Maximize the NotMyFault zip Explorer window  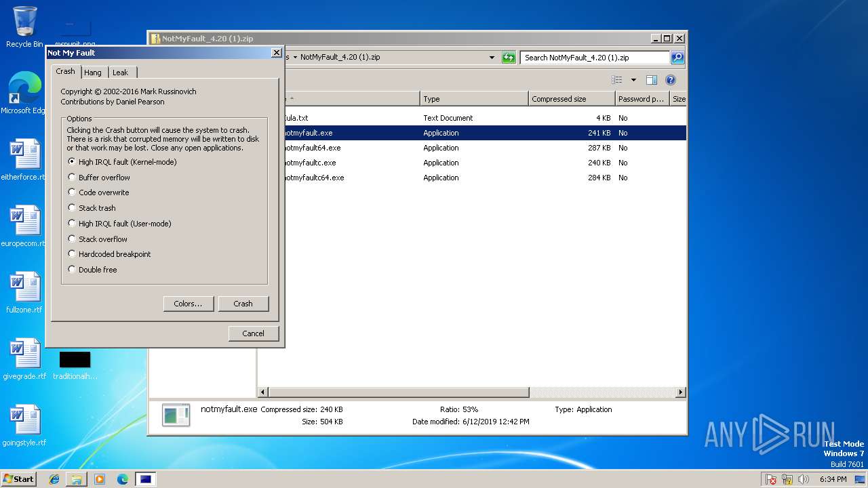(x=667, y=39)
